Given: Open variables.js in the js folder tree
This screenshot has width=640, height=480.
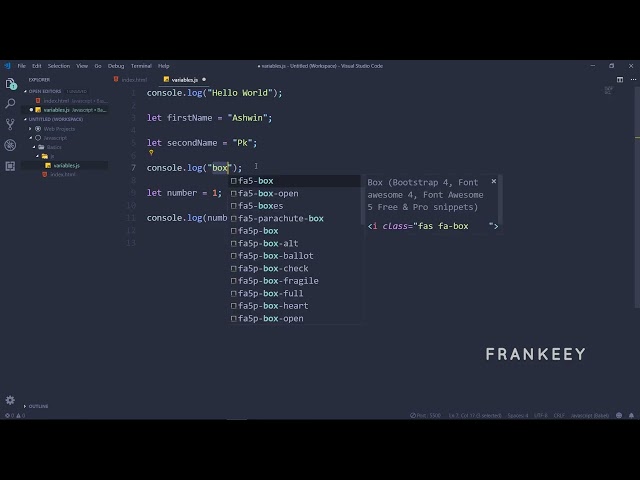Looking at the screenshot, I should [65, 165].
